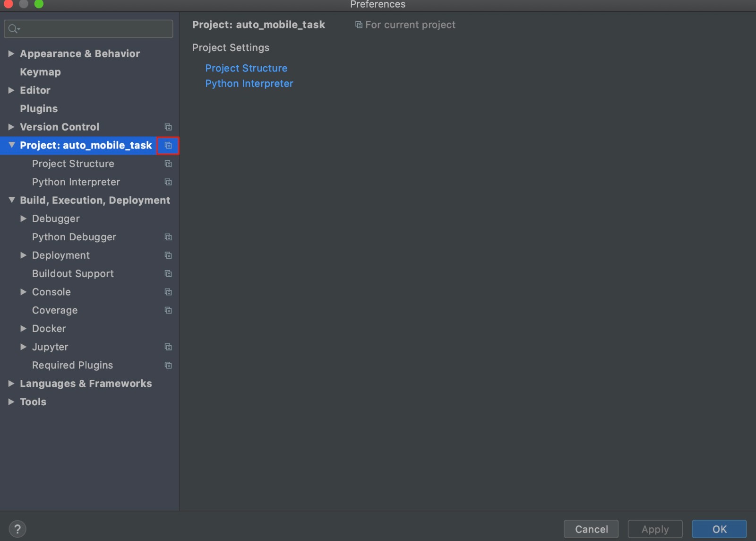Expand the Docker node arrow
Viewport: 756px width, 541px height.
click(23, 329)
